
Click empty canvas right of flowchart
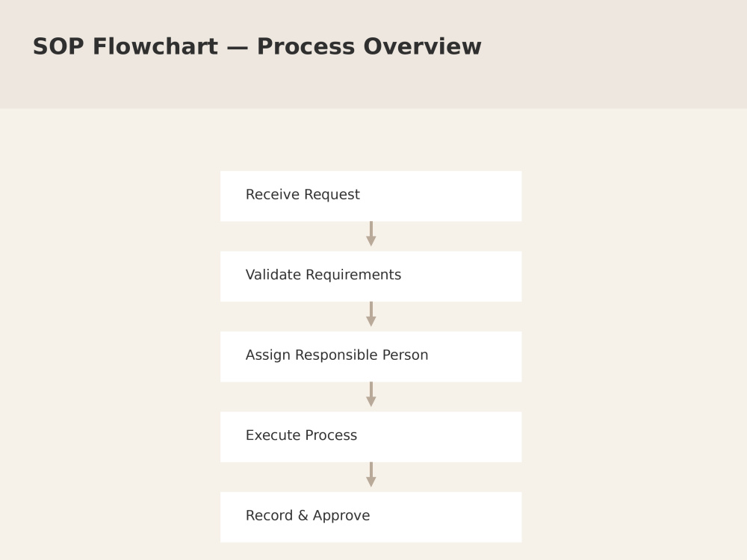[x=633, y=333]
